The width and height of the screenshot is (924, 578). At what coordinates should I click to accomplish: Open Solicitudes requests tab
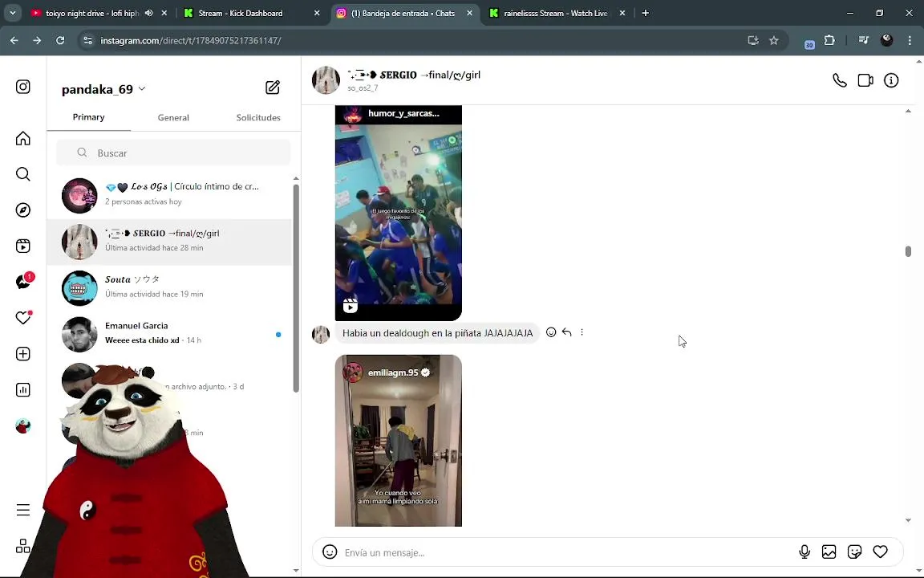tap(258, 117)
